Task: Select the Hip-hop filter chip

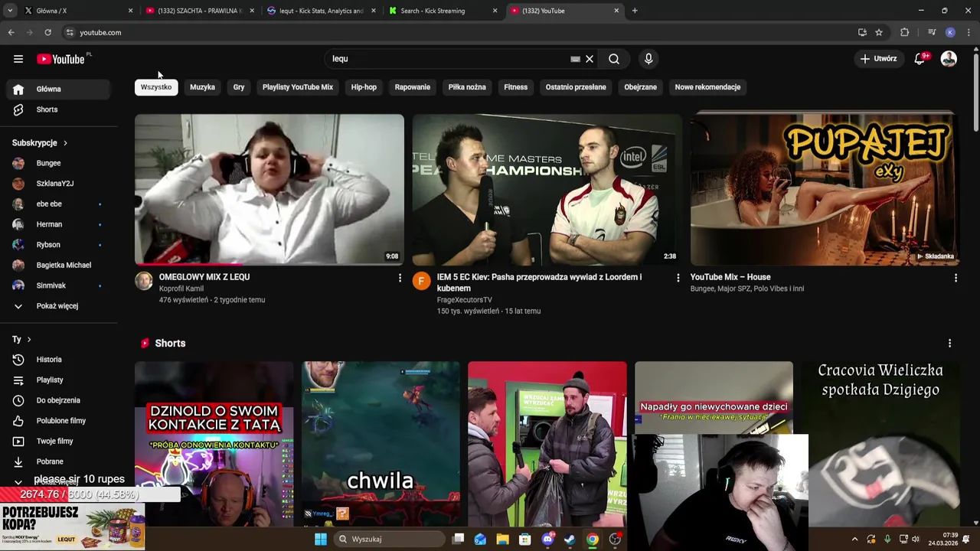Action: coord(364,87)
